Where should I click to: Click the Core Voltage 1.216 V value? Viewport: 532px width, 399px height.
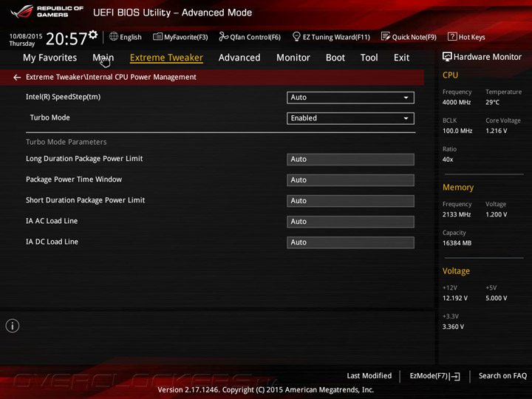[x=497, y=131]
